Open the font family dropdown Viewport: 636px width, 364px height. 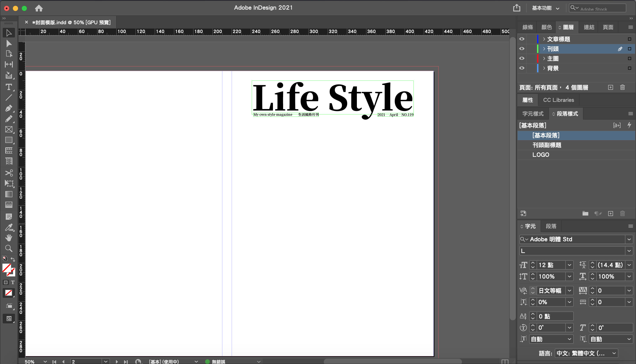coord(629,239)
